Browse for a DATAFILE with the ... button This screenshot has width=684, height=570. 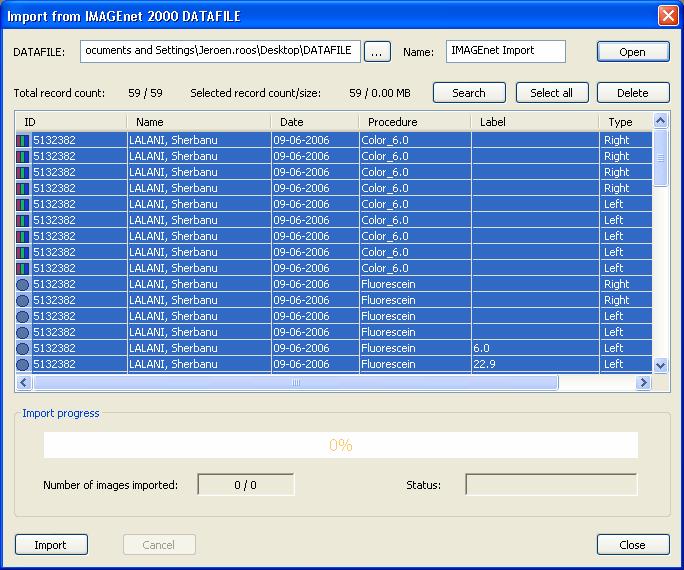click(x=377, y=52)
